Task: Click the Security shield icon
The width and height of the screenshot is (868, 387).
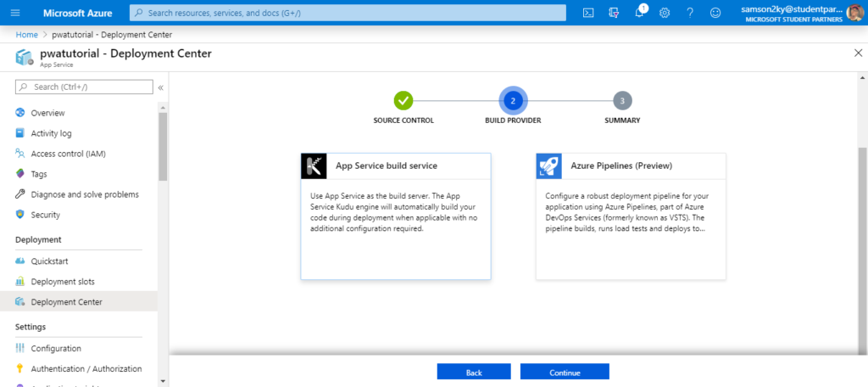Action: pos(20,215)
